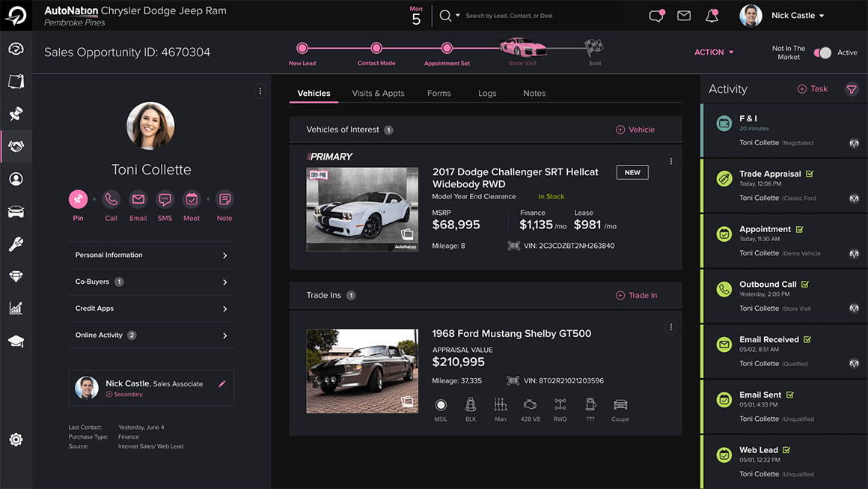This screenshot has width=868, height=489.
Task: Open the ACTION dropdown menu
Action: click(714, 52)
